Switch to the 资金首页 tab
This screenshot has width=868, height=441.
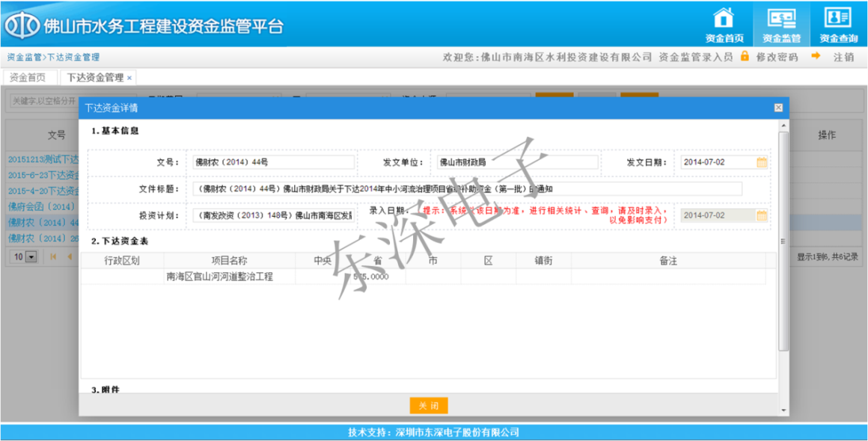click(x=27, y=78)
